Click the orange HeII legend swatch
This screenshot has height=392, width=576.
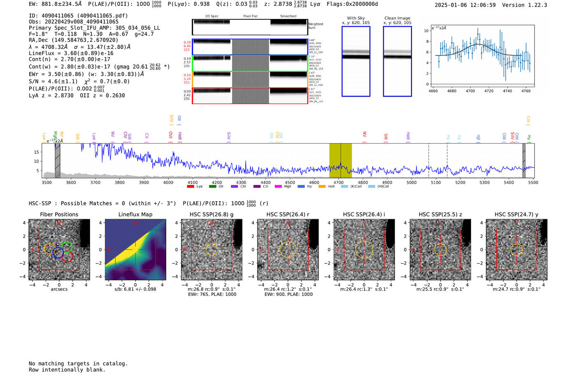pos(322,187)
